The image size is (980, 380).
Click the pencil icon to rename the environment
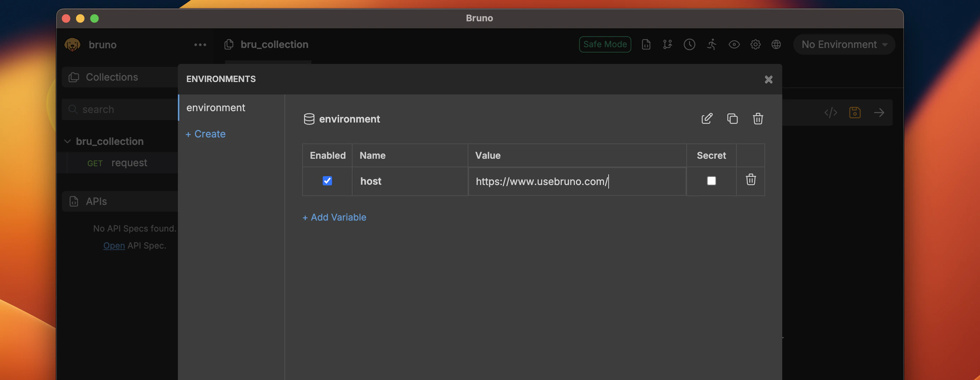(707, 119)
